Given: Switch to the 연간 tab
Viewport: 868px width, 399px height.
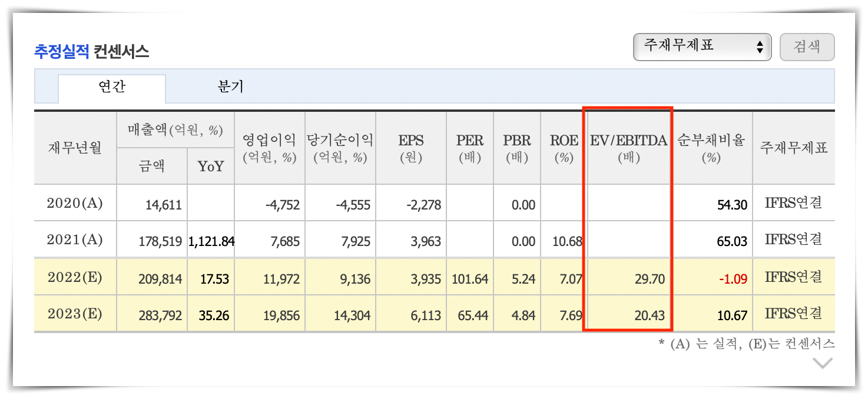Looking at the screenshot, I should [112, 88].
